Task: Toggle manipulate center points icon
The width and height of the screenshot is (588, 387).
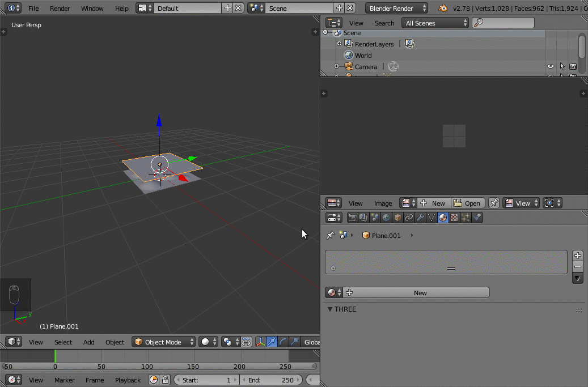Action: [x=246, y=342]
